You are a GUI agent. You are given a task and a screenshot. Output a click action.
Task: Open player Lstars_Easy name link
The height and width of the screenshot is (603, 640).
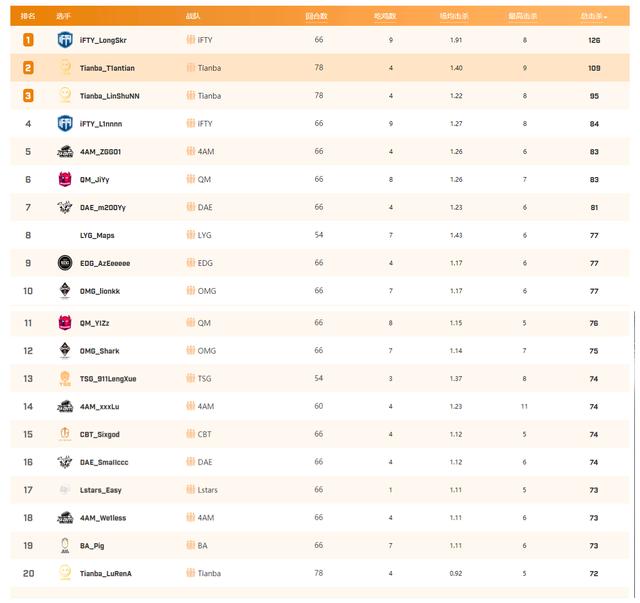pos(102,490)
